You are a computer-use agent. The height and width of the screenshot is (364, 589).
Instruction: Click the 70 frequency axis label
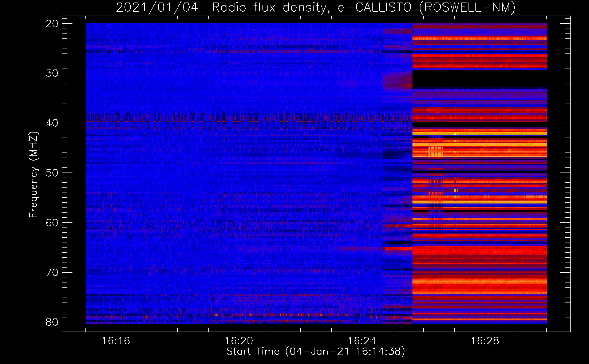[52, 273]
